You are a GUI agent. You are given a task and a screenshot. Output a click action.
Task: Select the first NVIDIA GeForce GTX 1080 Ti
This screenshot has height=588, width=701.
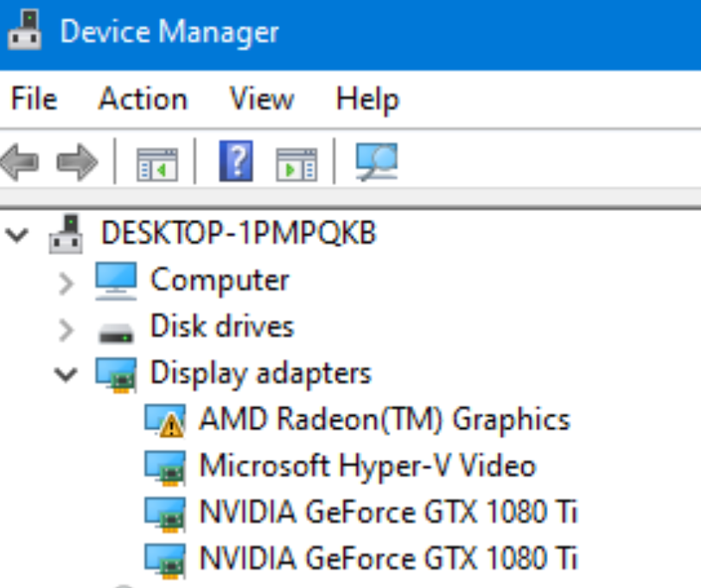tap(388, 513)
